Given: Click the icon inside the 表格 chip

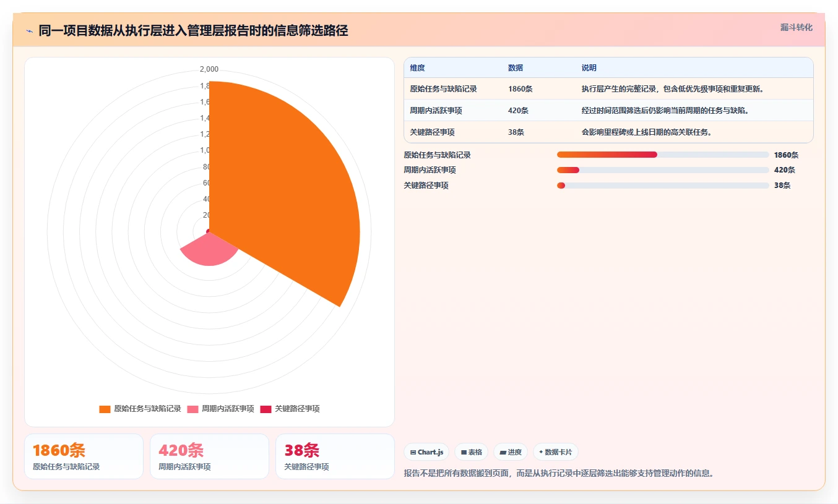Looking at the screenshot, I should [x=464, y=453].
